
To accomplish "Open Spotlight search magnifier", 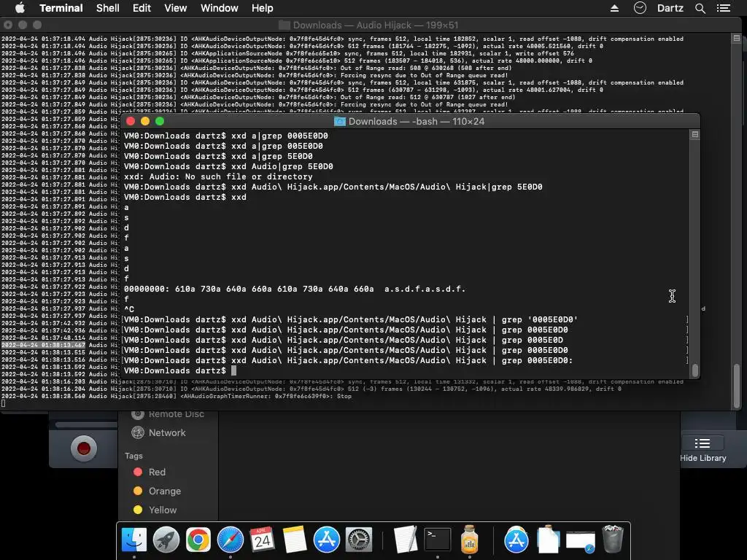I will point(700,8).
